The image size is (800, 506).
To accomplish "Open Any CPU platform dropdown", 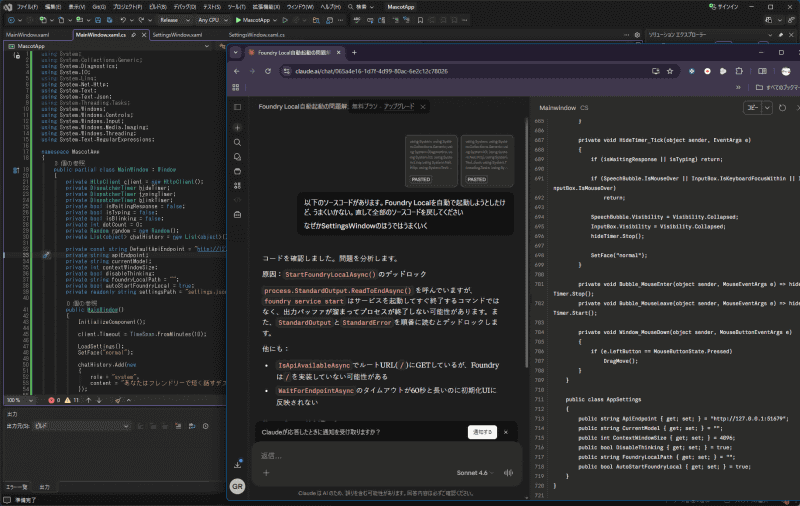I will pos(212,20).
